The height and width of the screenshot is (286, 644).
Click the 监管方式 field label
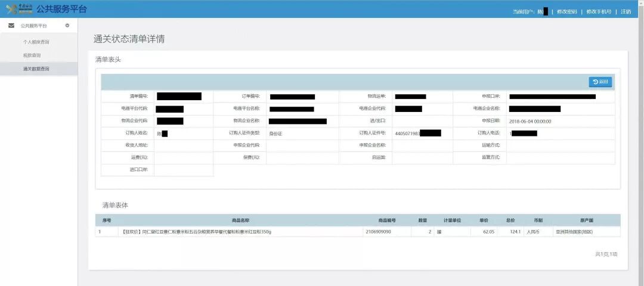click(x=491, y=157)
